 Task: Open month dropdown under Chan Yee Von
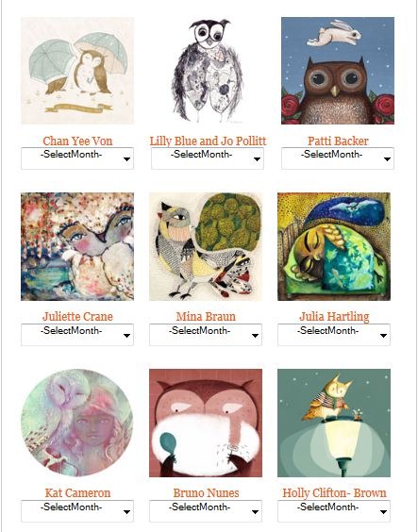click(x=77, y=158)
